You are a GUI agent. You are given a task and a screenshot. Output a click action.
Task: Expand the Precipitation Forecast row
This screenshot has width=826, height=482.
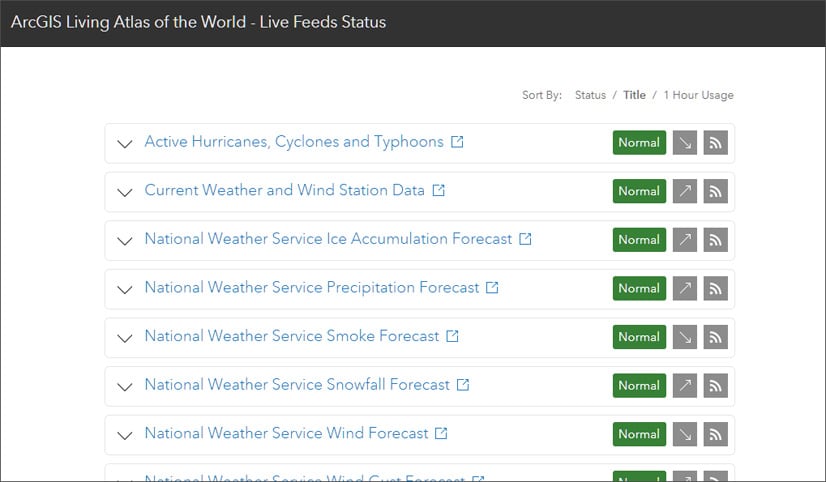click(125, 289)
